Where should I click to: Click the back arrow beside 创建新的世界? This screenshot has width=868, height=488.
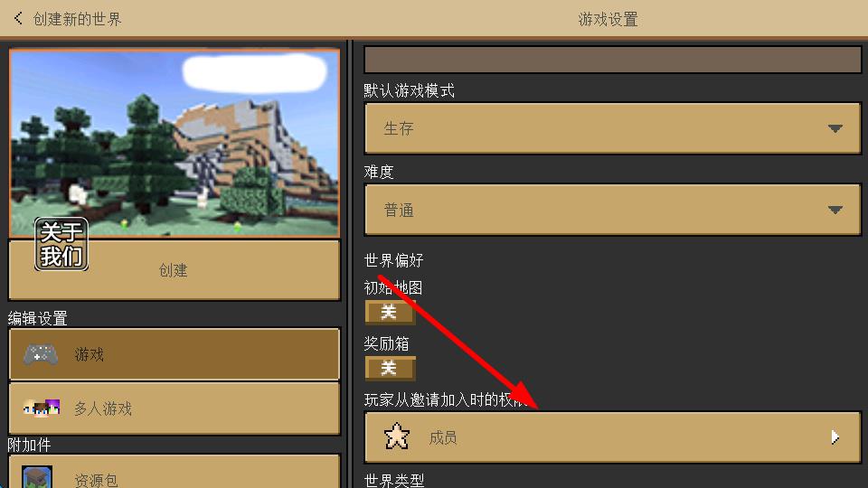click(18, 18)
